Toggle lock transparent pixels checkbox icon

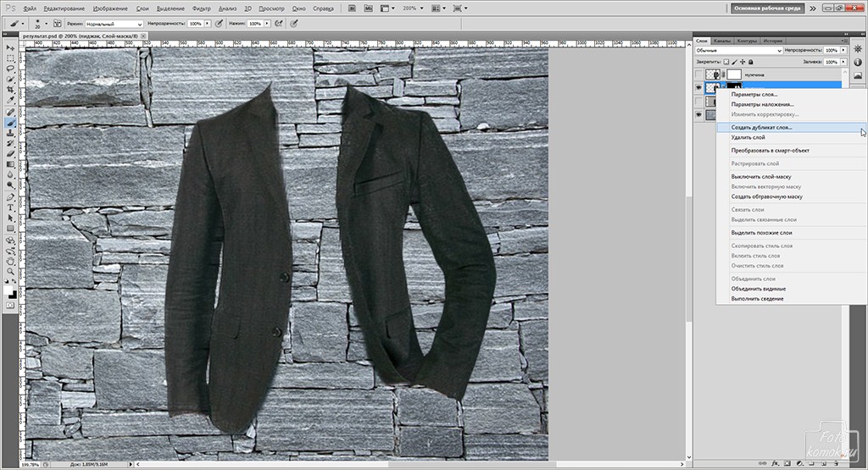(726, 62)
